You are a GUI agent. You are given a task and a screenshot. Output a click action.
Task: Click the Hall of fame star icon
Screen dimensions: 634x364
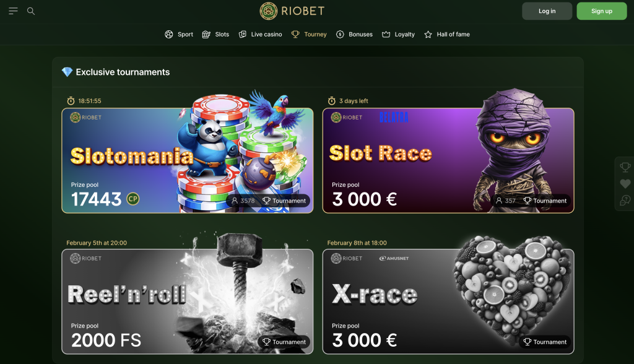click(x=428, y=35)
